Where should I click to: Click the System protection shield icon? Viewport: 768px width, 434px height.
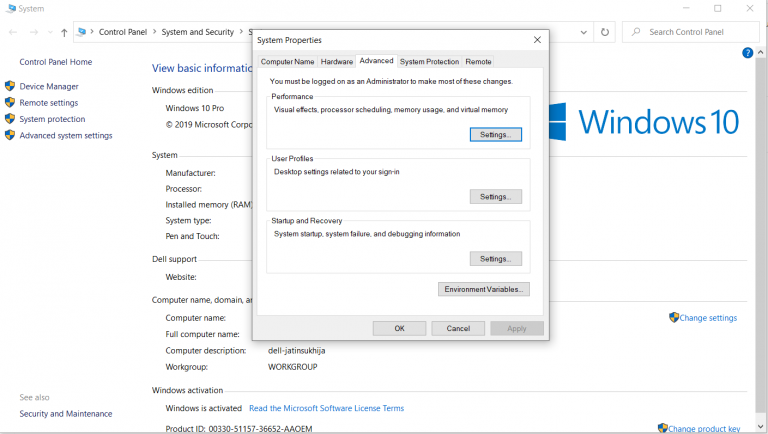(10, 119)
